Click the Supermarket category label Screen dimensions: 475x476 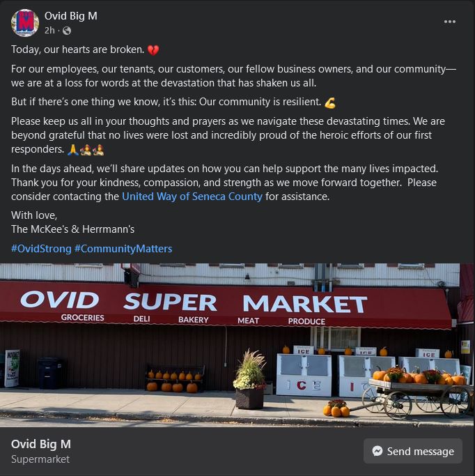40,459
